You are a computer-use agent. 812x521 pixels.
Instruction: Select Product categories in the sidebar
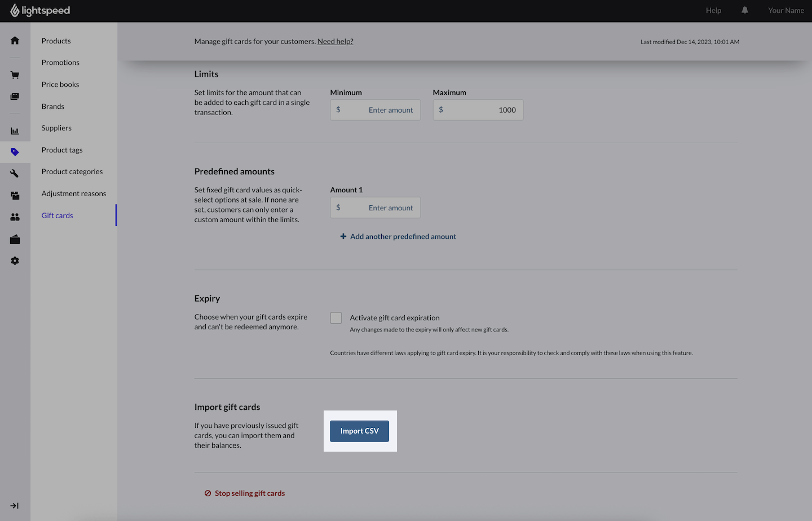72,171
